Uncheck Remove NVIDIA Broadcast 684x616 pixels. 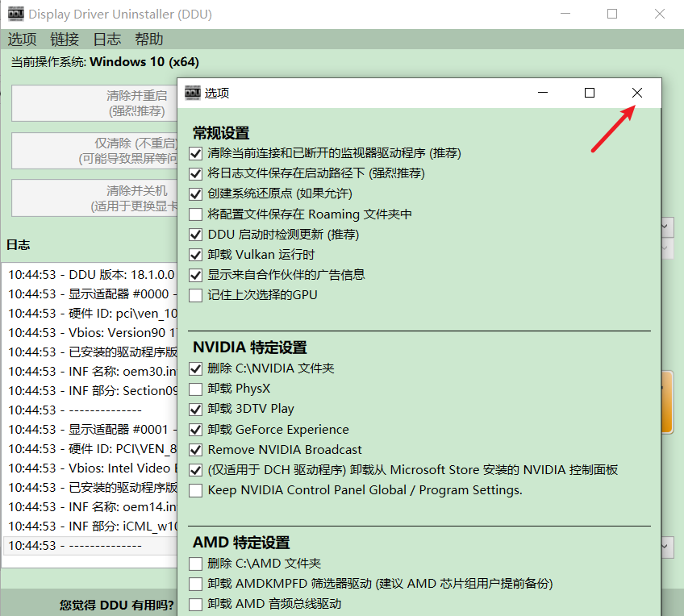pyautogui.click(x=195, y=450)
